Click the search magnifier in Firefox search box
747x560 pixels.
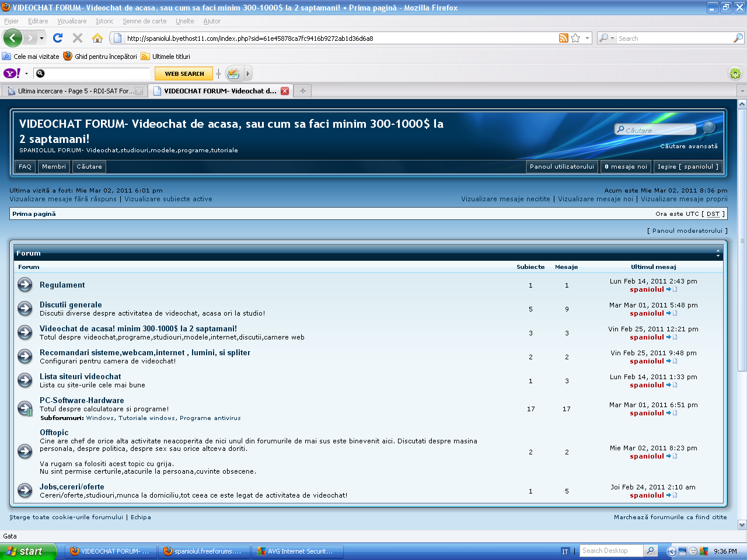coord(738,38)
